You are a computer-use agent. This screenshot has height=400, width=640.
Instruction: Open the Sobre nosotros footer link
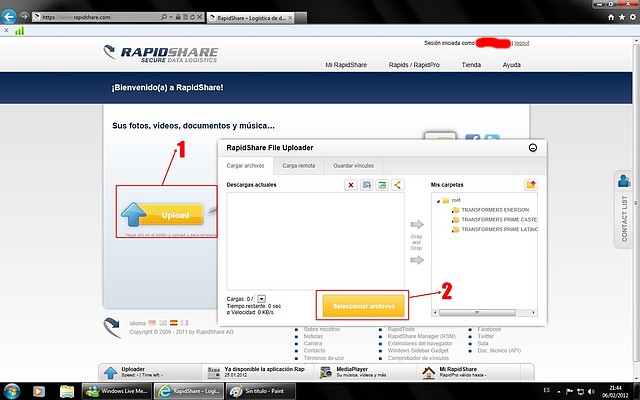[322, 329]
